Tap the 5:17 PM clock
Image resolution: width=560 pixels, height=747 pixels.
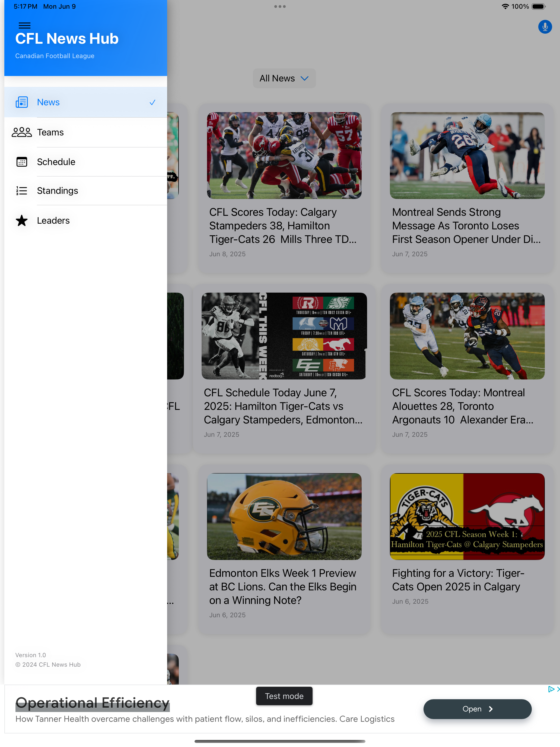pos(25,7)
